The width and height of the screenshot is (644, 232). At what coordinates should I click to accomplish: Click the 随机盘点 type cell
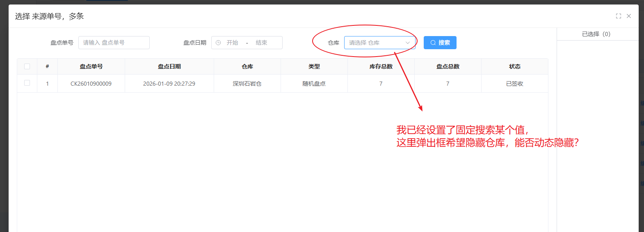(x=314, y=84)
